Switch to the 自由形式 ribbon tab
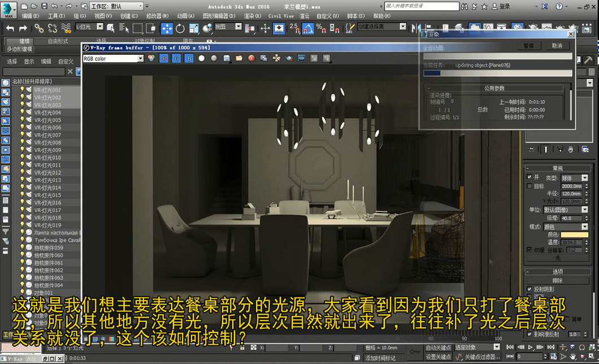Screen dimensions: 599x364 pos(58,41)
